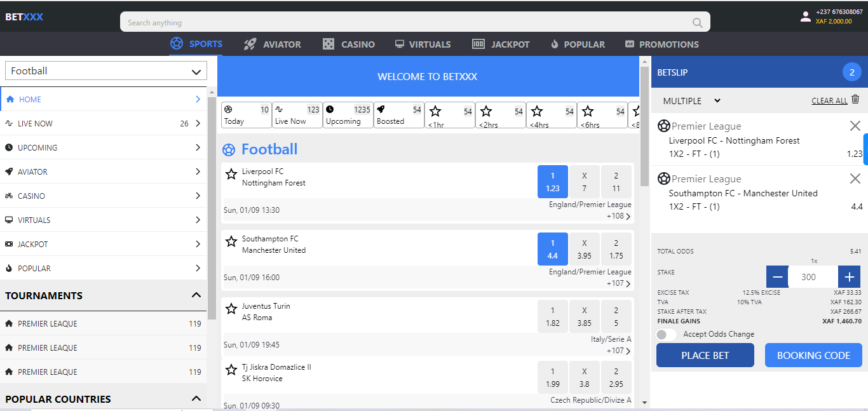Deselect Liverpool home win odds 1.23
This screenshot has width=868, height=411.
[552, 182]
